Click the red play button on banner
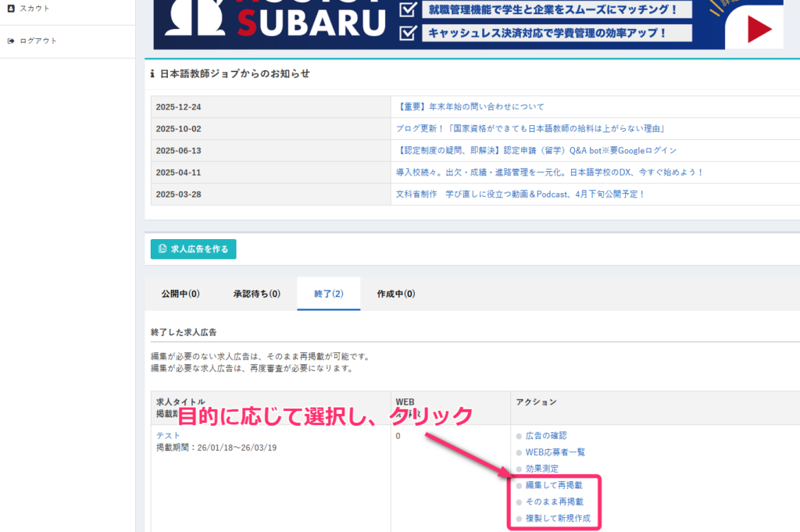Image resolution: width=800 pixels, height=532 pixels. click(759, 30)
